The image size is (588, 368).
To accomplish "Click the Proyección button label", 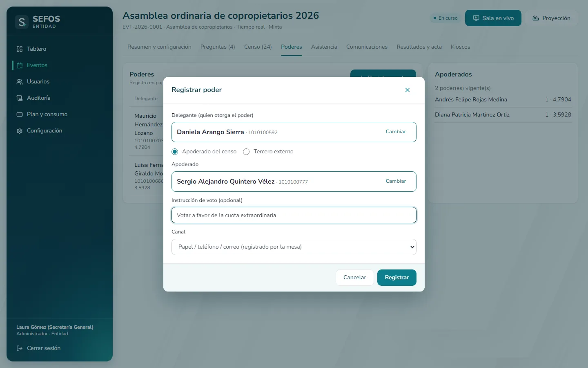I will 556,18.
